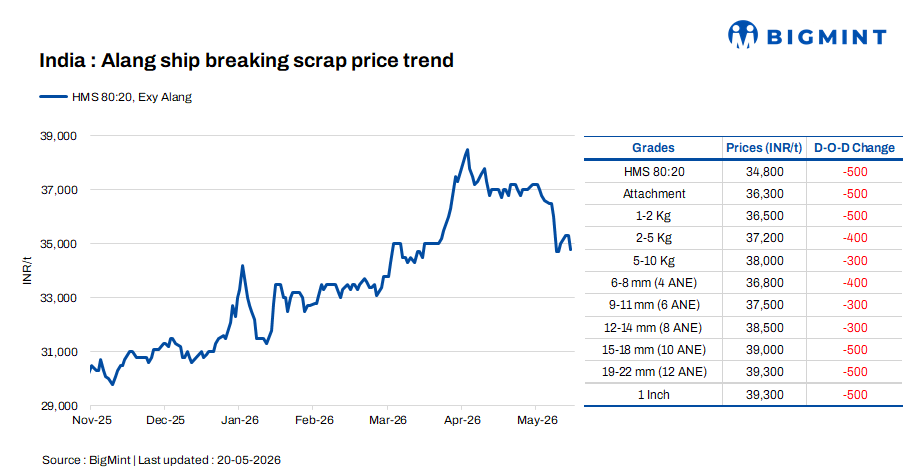Click the HMS 80:20, Exy Alang legend label
Image resolution: width=904 pixels, height=471 pixels.
click(x=131, y=97)
